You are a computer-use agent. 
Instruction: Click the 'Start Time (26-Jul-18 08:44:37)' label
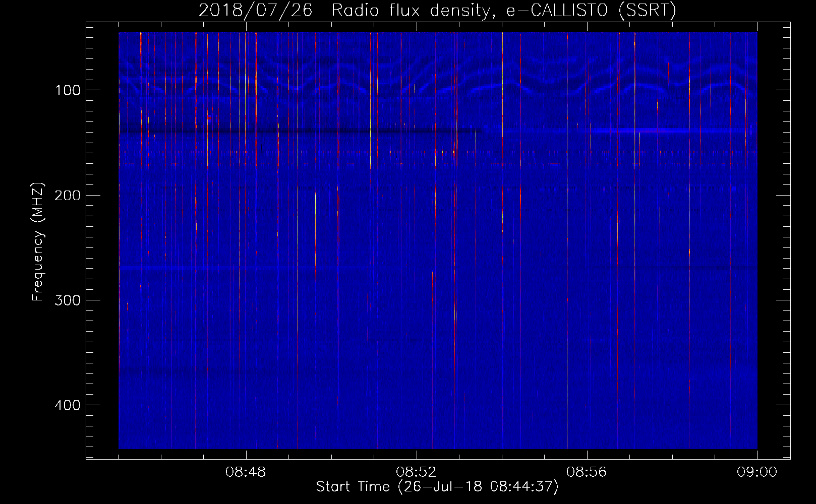pyautogui.click(x=437, y=487)
